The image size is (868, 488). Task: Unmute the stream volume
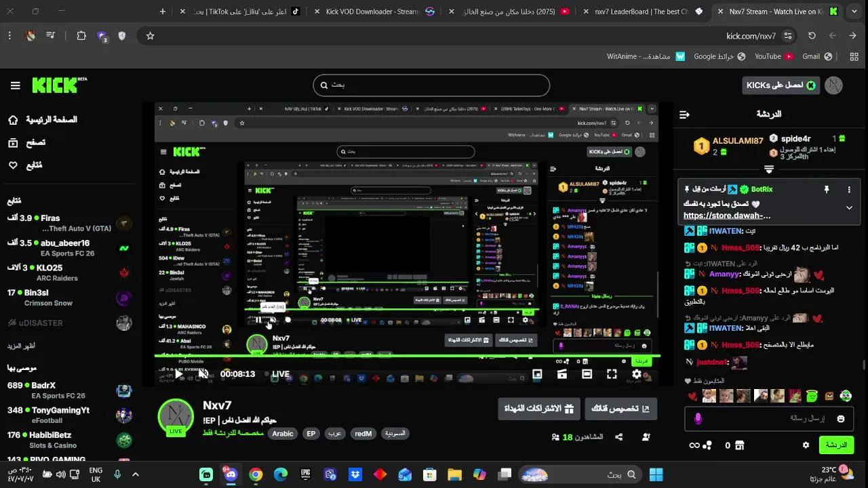pos(203,373)
